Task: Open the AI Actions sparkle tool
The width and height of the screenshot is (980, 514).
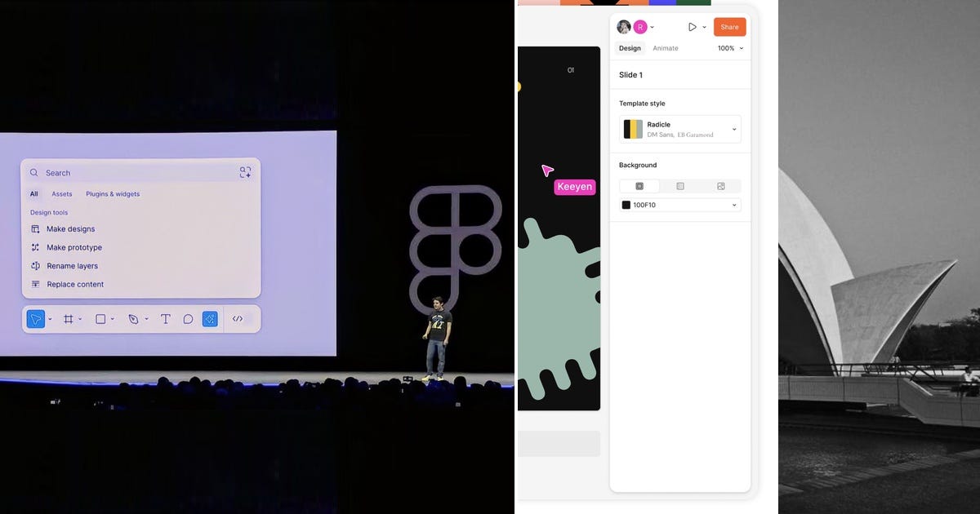Action: point(210,319)
